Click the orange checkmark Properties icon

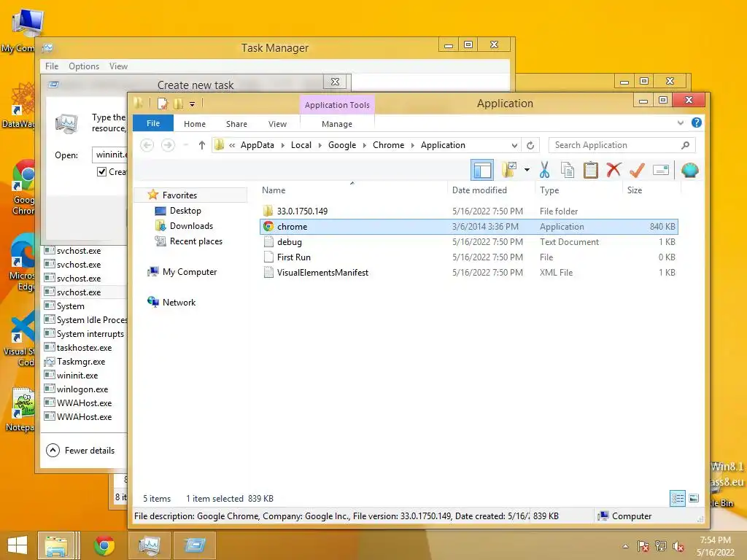(x=637, y=169)
